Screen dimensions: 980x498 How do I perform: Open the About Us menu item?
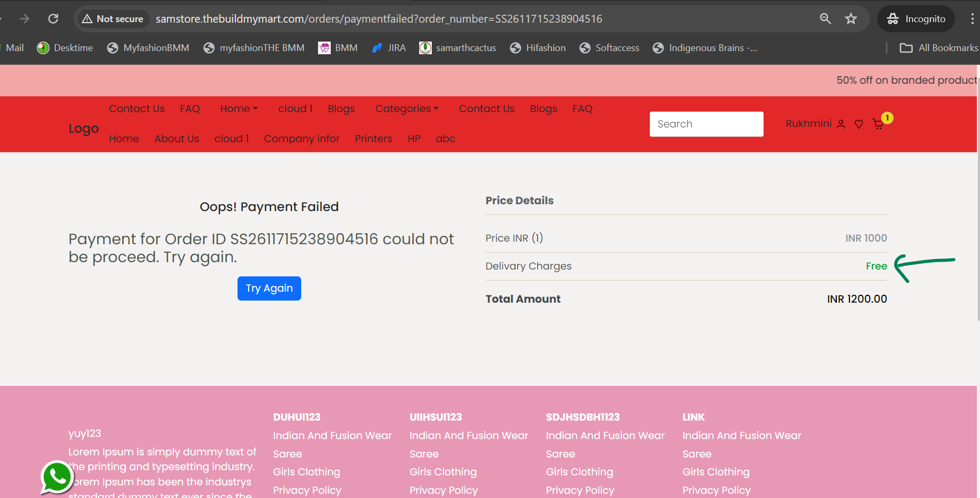pyautogui.click(x=177, y=138)
